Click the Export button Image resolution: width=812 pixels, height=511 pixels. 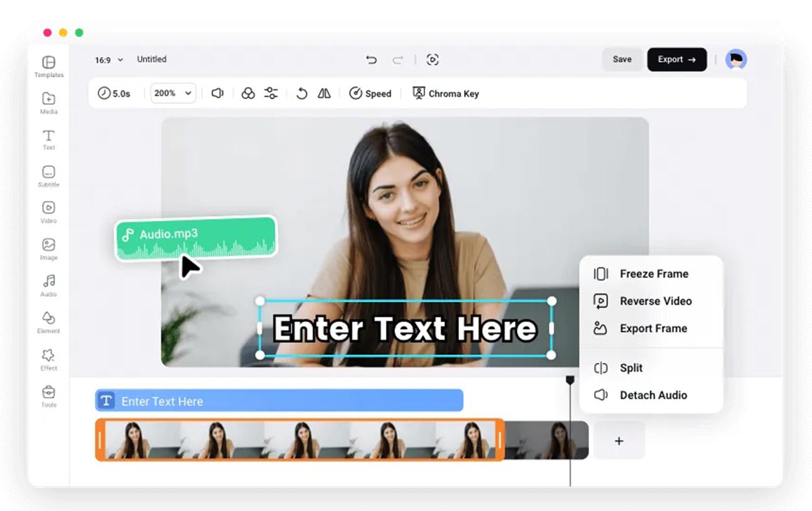point(677,60)
